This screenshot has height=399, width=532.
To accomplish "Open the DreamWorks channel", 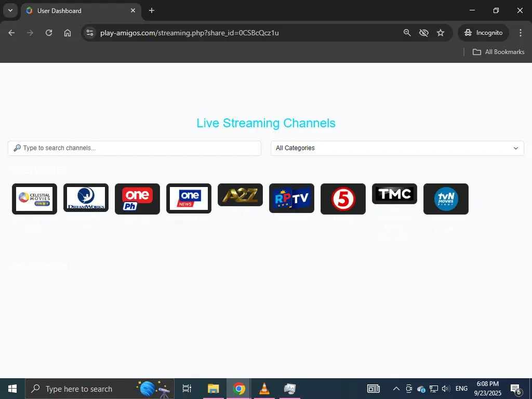I will point(86,198).
